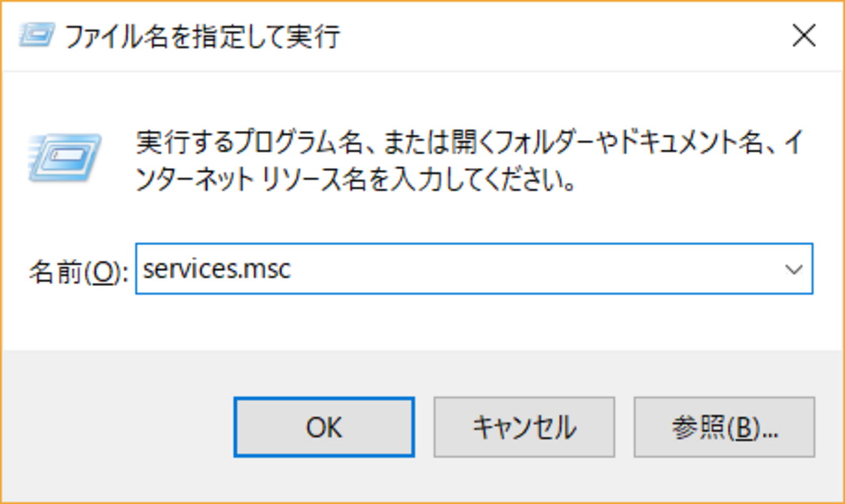Image resolution: width=845 pixels, height=504 pixels.
Task: Click the gray footer area beside OK
Action: click(117, 427)
